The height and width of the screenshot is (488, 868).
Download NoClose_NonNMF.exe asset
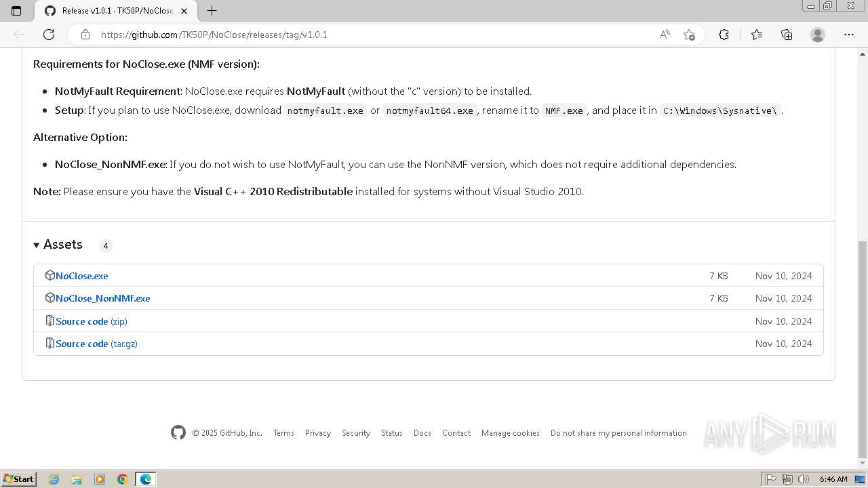click(103, 298)
